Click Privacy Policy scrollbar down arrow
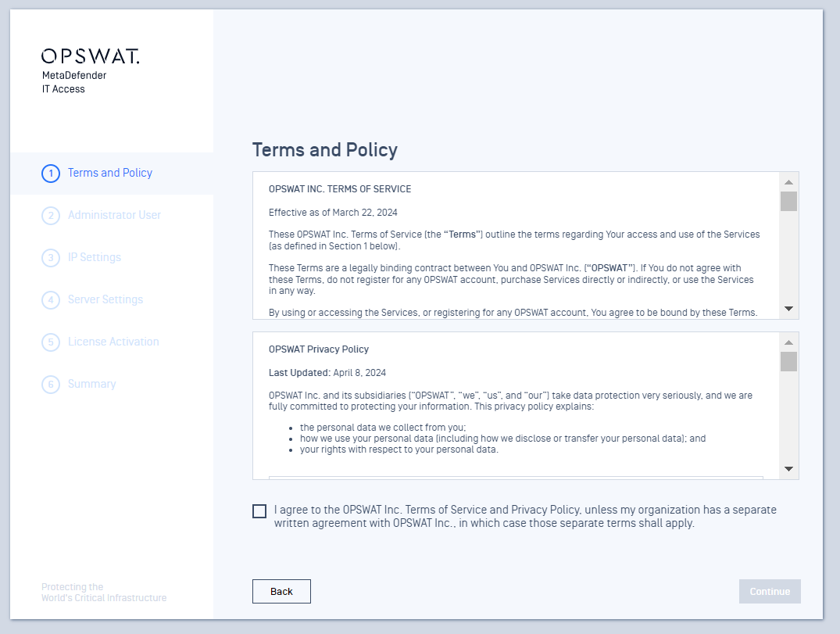Image resolution: width=840 pixels, height=634 pixels. (x=788, y=469)
